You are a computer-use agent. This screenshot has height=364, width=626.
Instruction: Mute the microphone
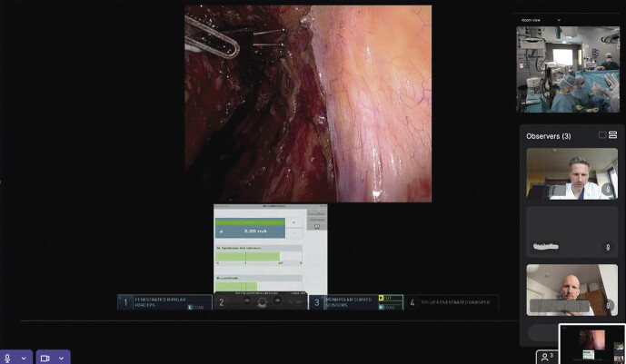[9, 358]
